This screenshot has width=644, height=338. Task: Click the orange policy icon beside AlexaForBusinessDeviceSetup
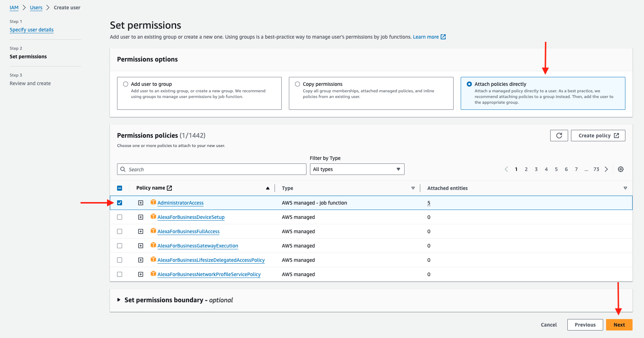click(153, 217)
